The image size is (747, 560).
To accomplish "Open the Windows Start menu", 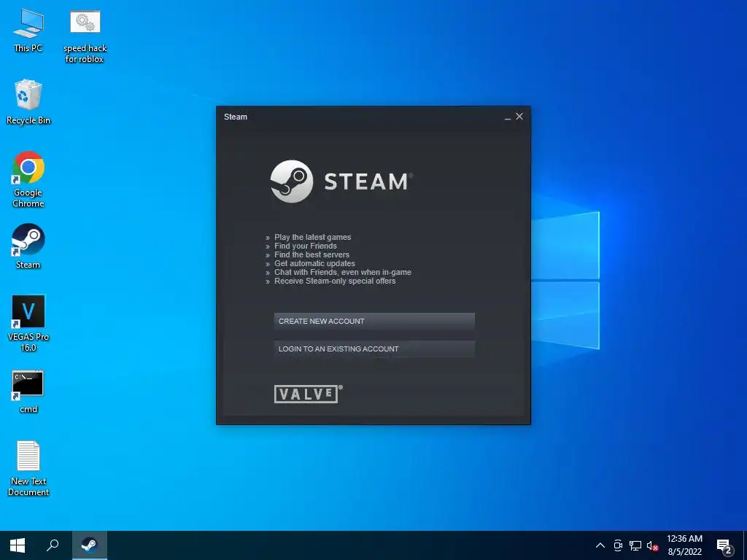I will tap(18, 545).
